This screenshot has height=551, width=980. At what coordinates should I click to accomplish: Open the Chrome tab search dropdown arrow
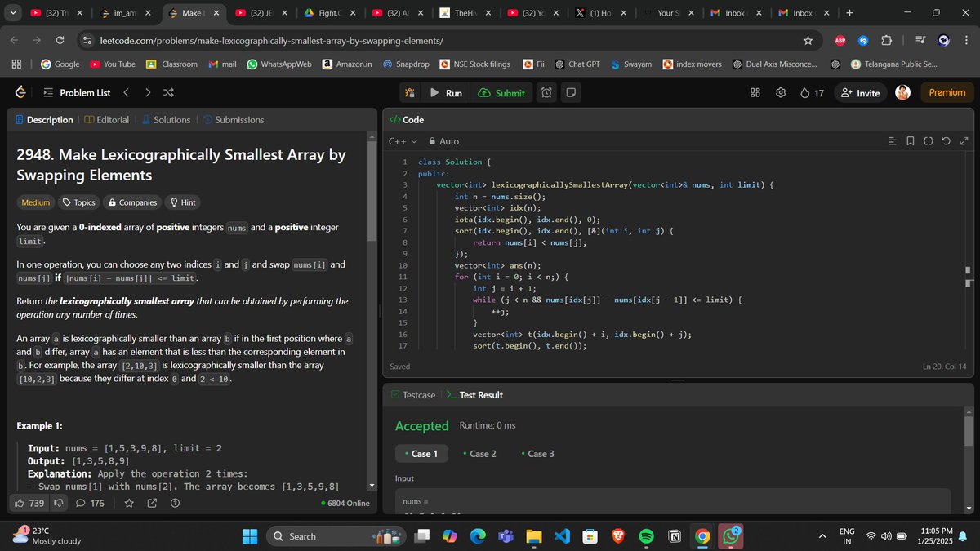coord(12,13)
